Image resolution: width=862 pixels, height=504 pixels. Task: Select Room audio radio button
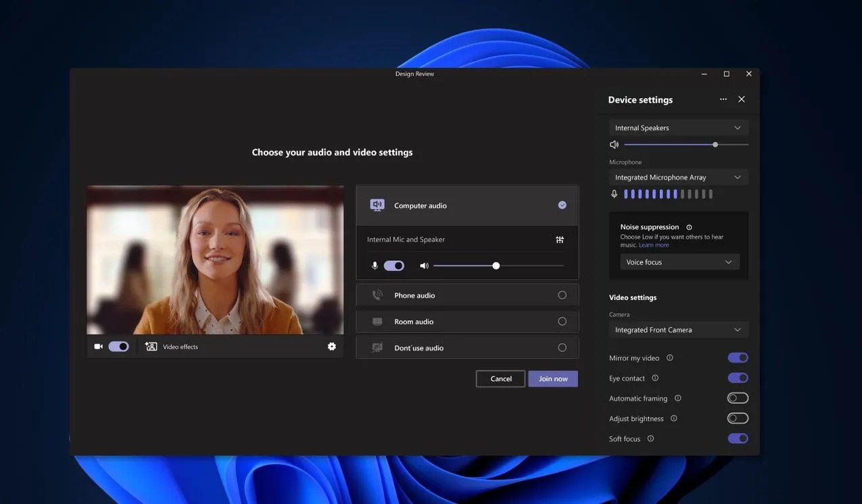tap(562, 322)
